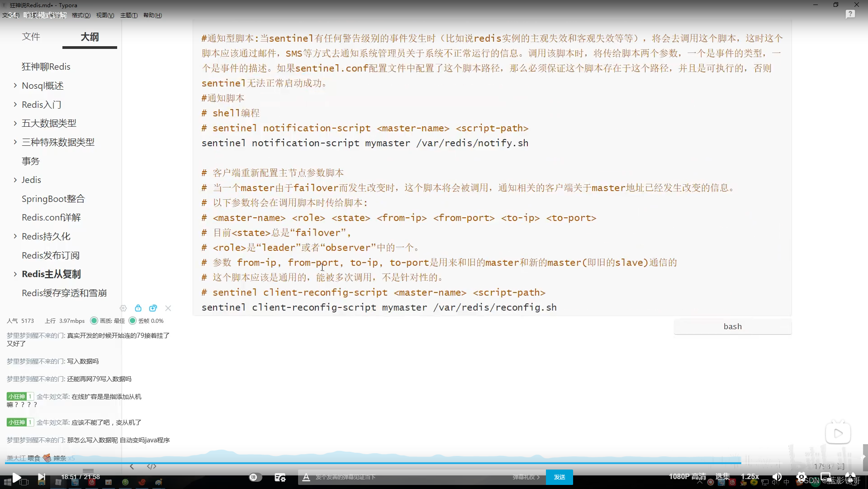Viewport: 868px width, 489px height.
Task: Open the 1.25x playback speed menu
Action: tap(750, 476)
